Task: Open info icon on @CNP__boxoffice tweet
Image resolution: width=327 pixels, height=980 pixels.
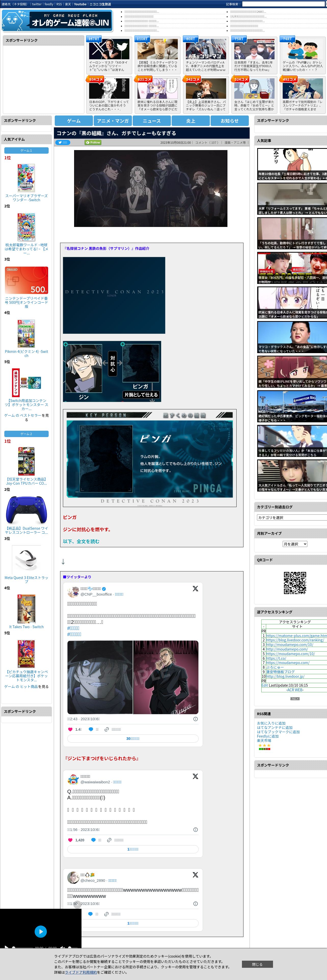Action: (195, 719)
